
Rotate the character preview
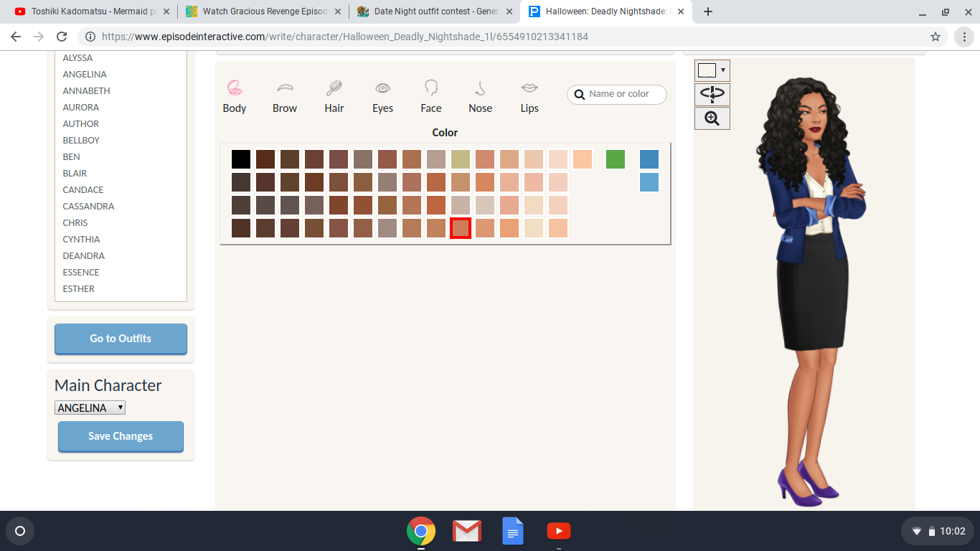(712, 94)
